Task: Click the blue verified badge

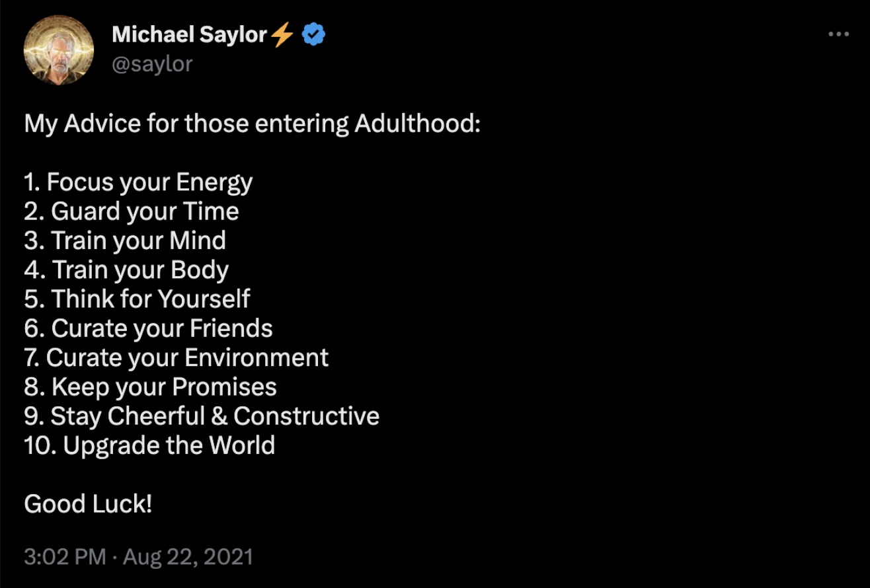Action: pyautogui.click(x=313, y=34)
